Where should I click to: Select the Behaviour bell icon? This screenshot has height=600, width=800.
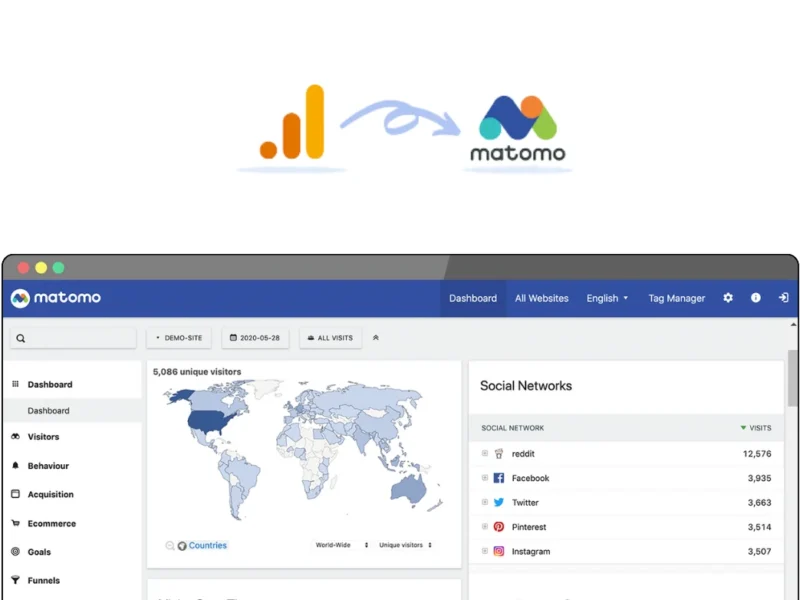coord(15,465)
